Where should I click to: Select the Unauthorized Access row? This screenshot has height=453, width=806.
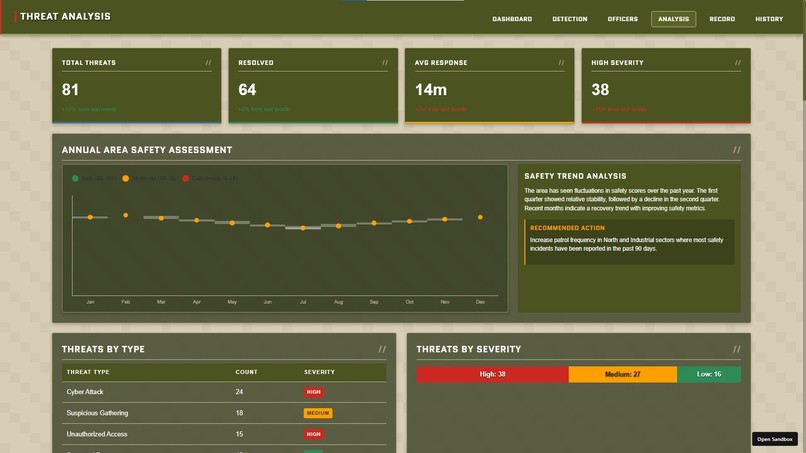point(224,434)
